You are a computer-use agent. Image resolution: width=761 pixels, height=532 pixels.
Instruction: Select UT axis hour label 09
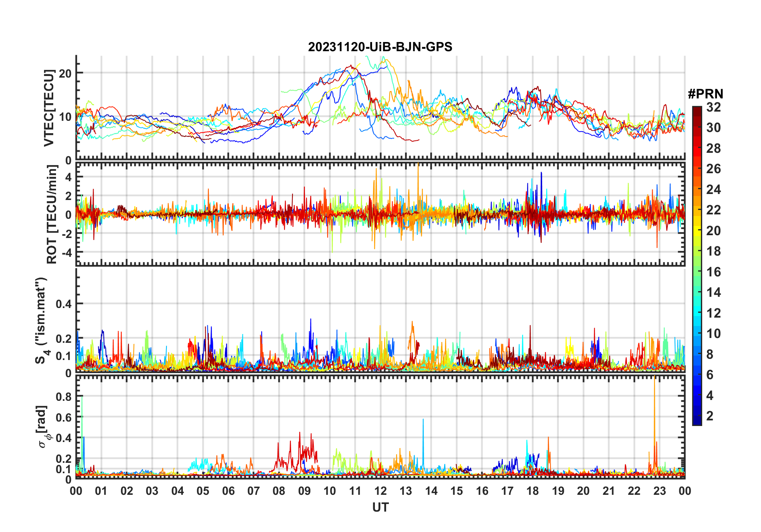point(304,491)
